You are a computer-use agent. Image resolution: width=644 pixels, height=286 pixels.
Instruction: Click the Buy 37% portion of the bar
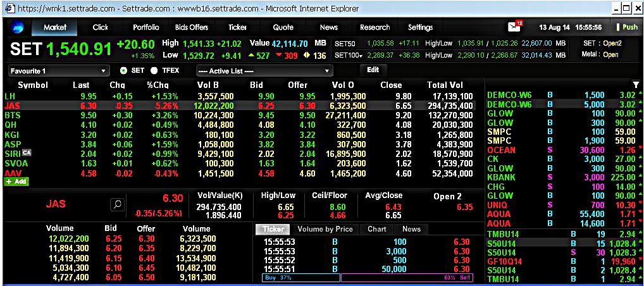click(301, 278)
